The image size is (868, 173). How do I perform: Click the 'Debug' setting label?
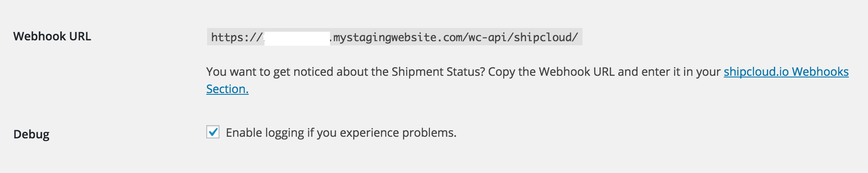[x=31, y=134]
